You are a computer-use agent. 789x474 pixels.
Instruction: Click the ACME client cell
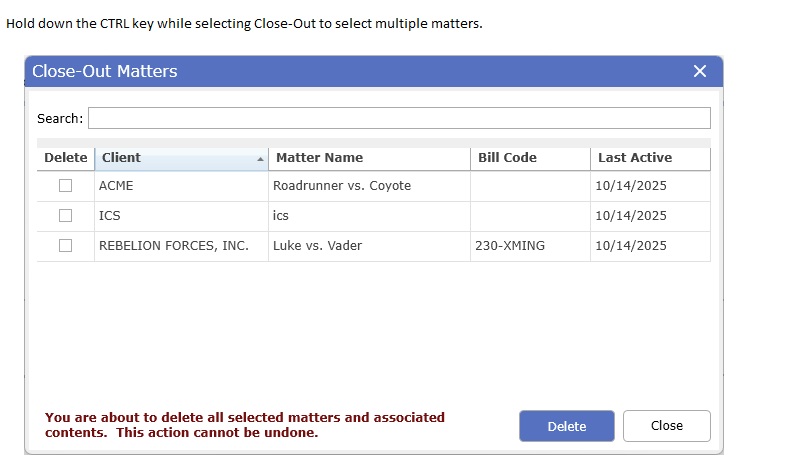pos(116,186)
